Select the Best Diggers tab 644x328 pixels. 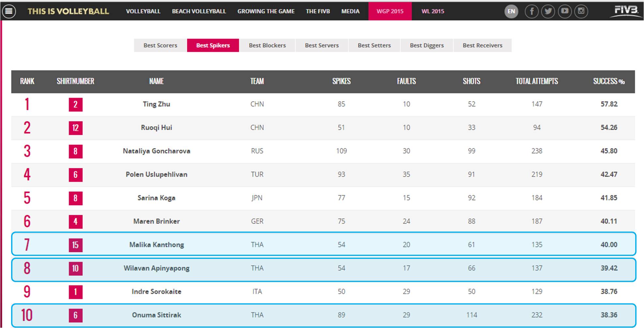click(427, 45)
